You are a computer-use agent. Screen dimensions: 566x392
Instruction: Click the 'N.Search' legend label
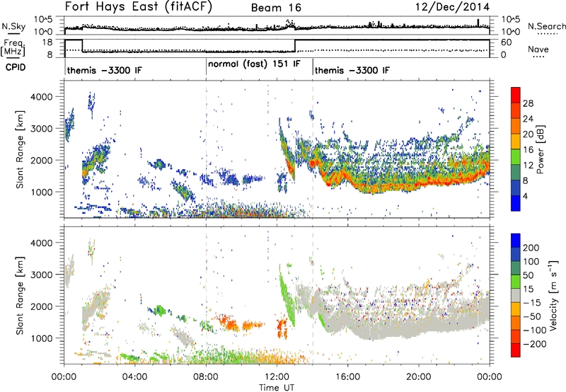(546, 26)
